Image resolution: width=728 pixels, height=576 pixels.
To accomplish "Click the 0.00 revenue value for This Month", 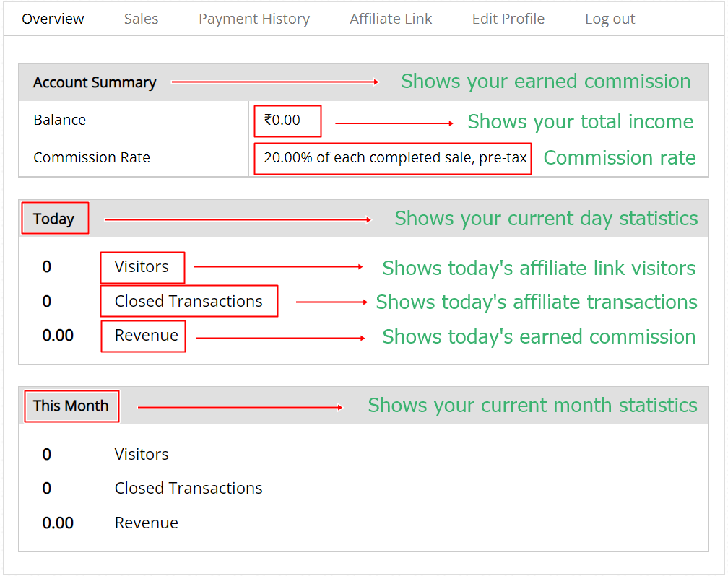I will coord(58,523).
